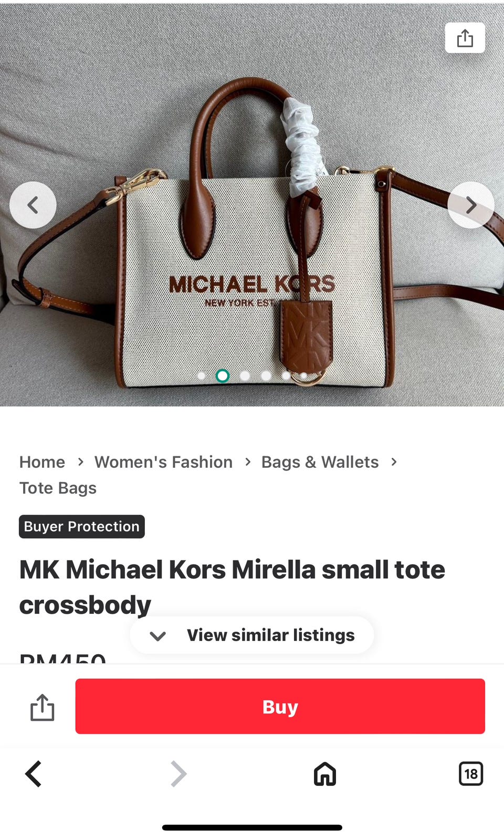Go back with the browser back arrow
504x840 pixels.
(34, 774)
